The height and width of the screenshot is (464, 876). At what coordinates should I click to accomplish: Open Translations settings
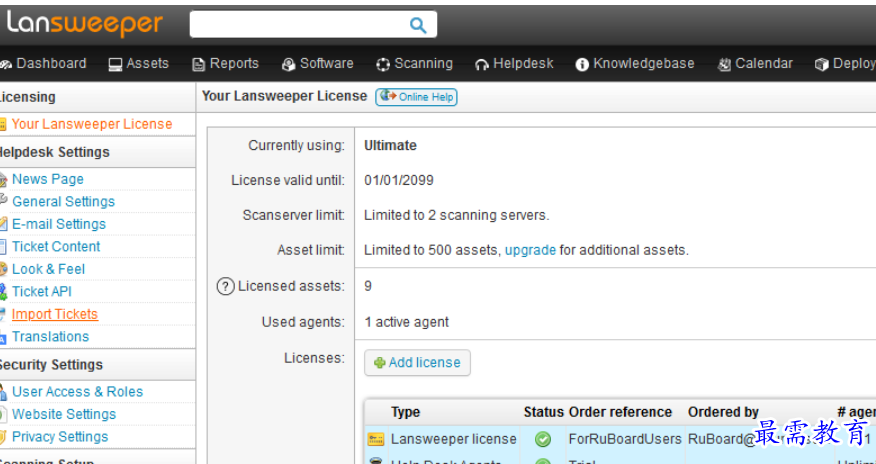(x=50, y=337)
